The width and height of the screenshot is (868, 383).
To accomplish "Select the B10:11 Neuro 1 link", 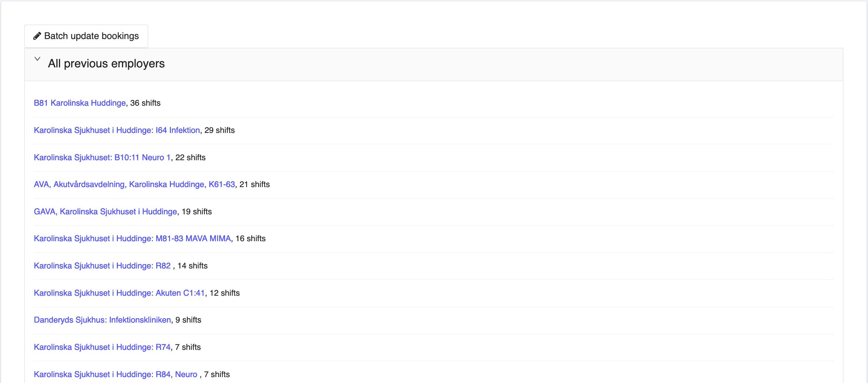I will [x=102, y=158].
